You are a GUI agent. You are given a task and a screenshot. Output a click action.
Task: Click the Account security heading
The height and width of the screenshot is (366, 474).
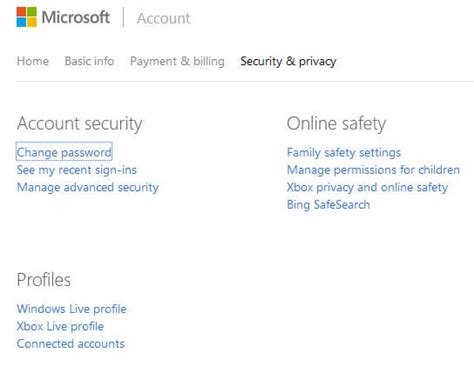click(x=80, y=124)
